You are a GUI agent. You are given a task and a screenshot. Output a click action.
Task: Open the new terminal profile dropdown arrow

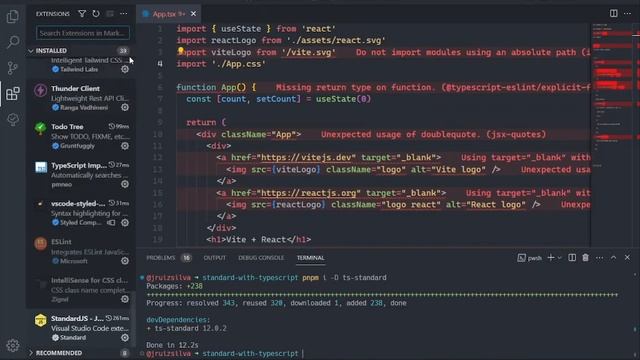coord(560,258)
